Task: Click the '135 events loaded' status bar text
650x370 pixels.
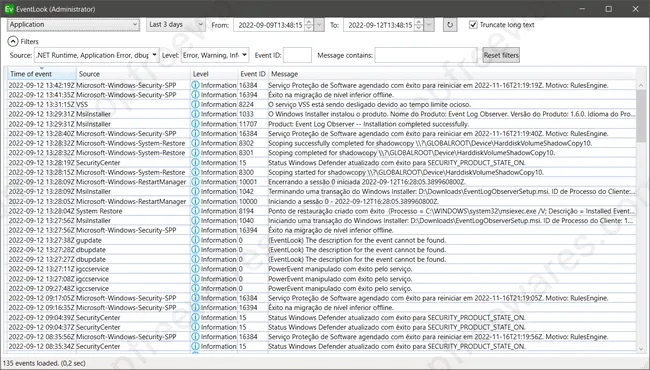Action: pyautogui.click(x=44, y=363)
